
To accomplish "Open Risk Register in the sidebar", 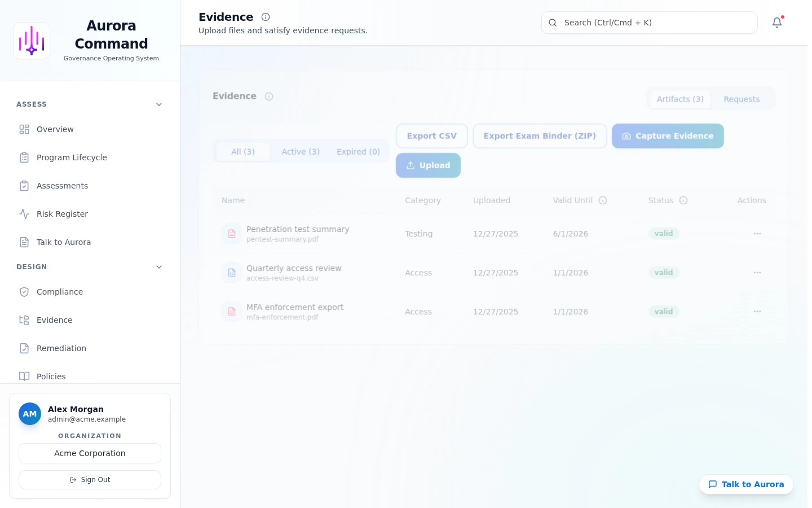I will pyautogui.click(x=62, y=214).
